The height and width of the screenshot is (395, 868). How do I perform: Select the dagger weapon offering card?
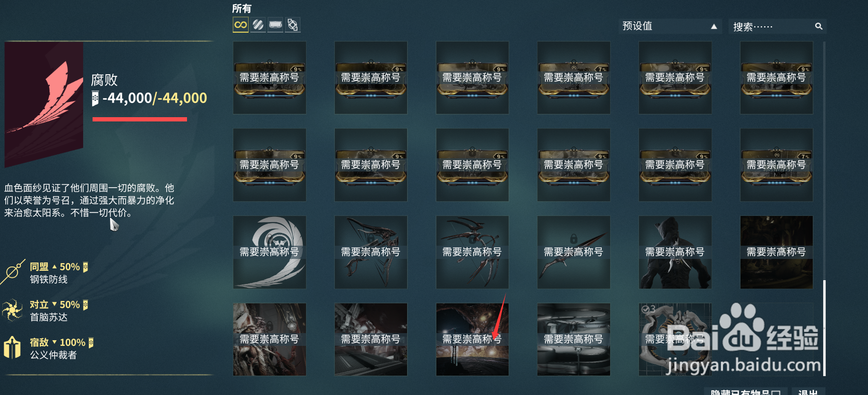click(x=574, y=252)
